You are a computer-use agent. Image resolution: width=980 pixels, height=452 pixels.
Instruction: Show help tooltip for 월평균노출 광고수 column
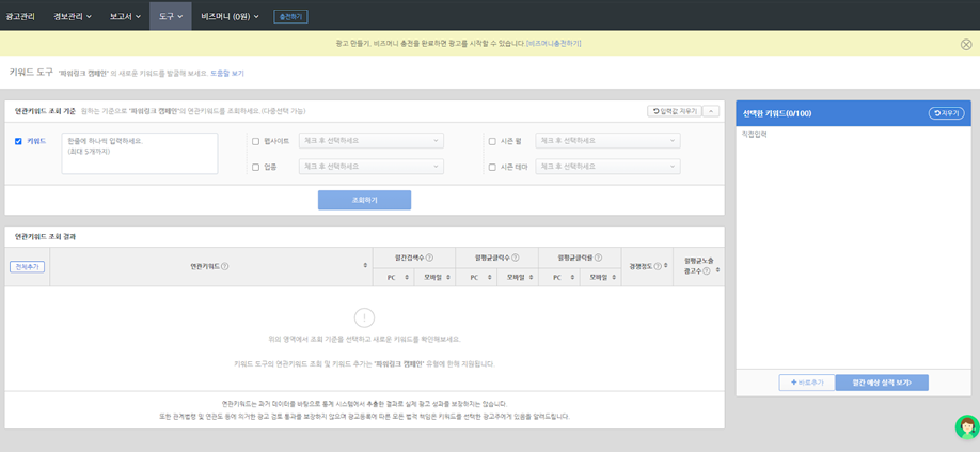tap(706, 271)
